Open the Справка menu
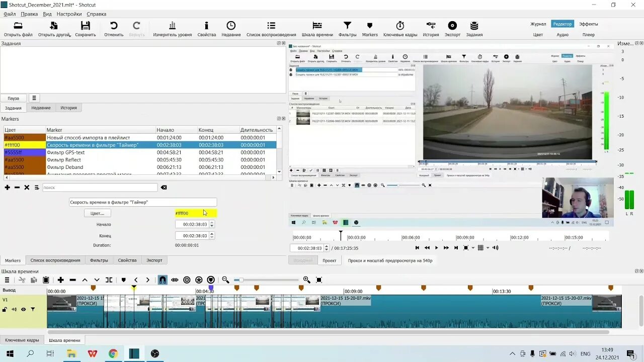Screen dimensions: 644x362 click(96, 14)
